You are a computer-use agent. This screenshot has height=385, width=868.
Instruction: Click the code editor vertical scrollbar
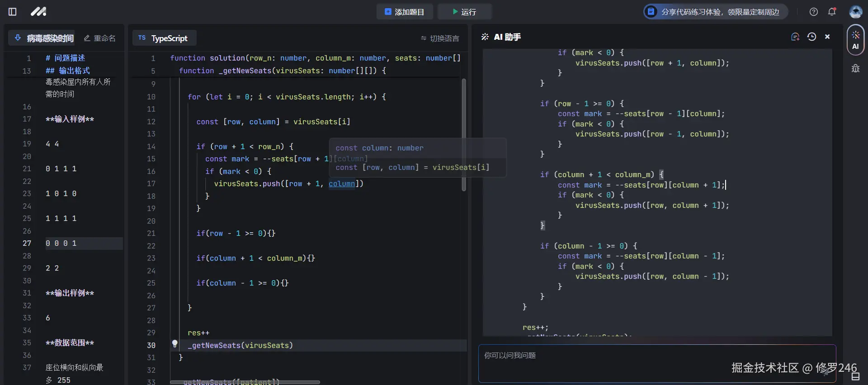point(464,135)
